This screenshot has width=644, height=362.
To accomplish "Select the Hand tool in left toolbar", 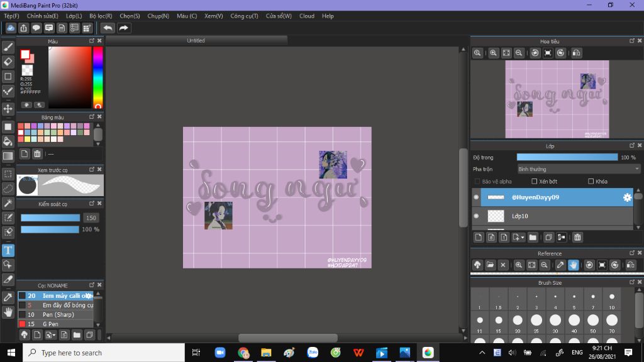I will (x=8, y=312).
